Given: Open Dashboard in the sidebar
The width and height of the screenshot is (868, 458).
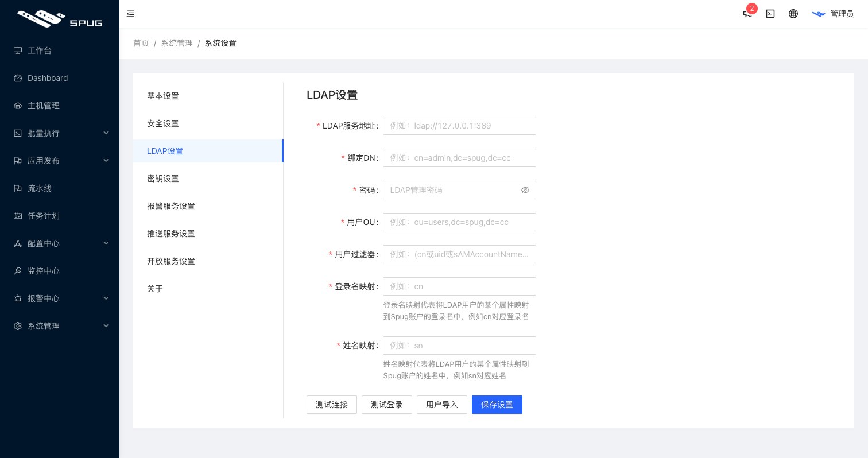Looking at the screenshot, I should [x=60, y=78].
